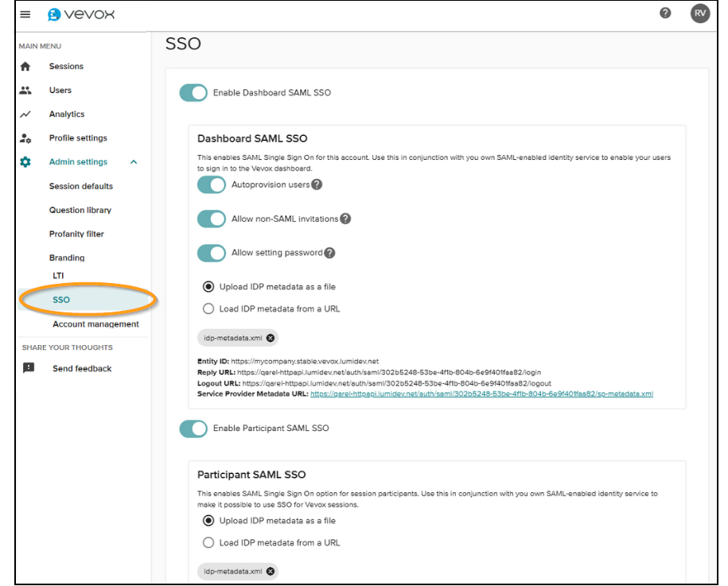
Task: Click the Reply URL text
Action: (x=389, y=372)
